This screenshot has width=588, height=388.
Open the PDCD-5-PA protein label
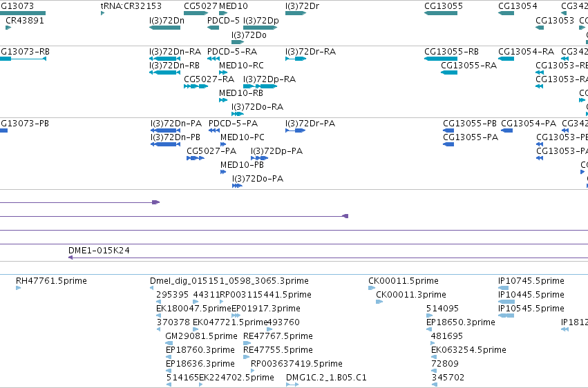pyautogui.click(x=234, y=124)
